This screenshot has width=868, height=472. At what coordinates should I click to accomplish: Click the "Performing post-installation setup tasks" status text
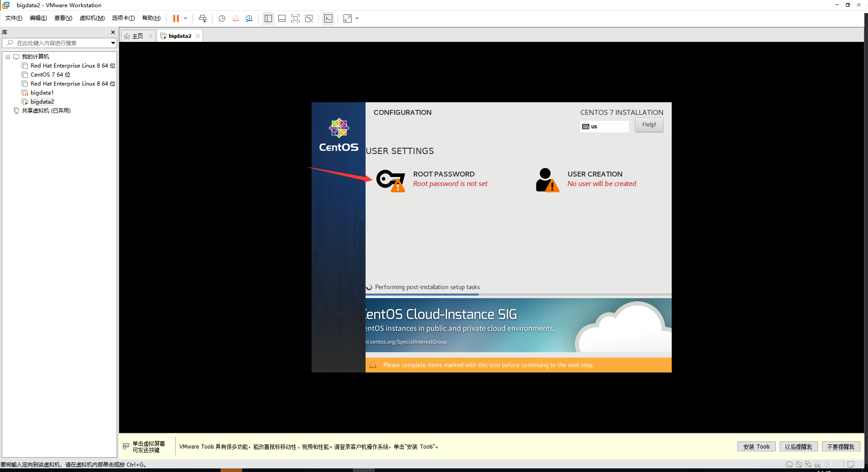[x=427, y=287]
